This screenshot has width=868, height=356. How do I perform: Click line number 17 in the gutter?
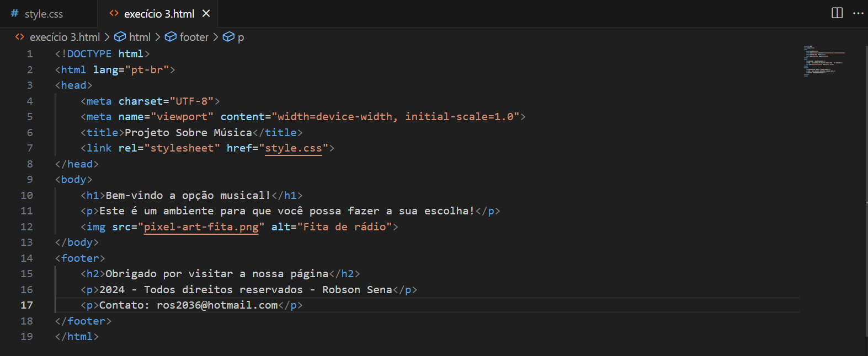(x=26, y=305)
